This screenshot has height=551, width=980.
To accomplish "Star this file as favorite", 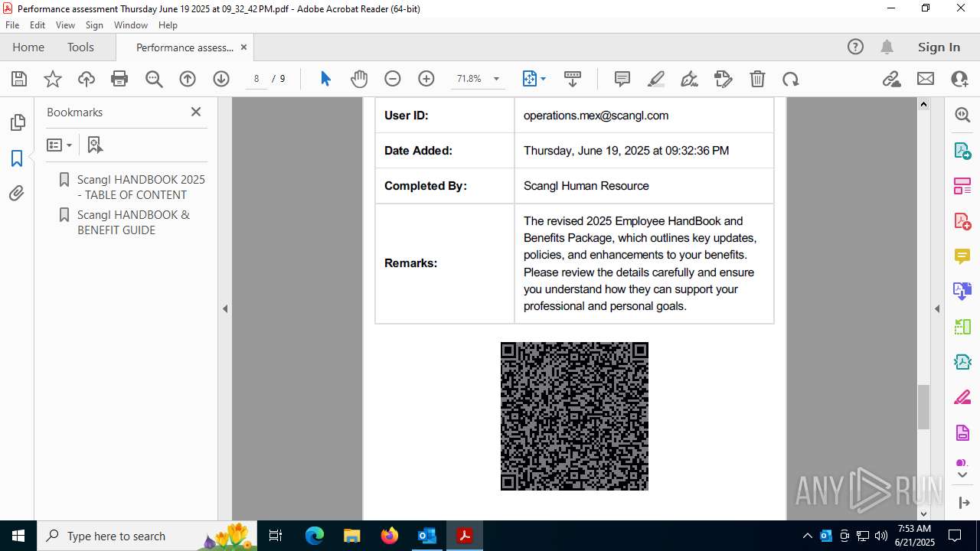I will (53, 79).
